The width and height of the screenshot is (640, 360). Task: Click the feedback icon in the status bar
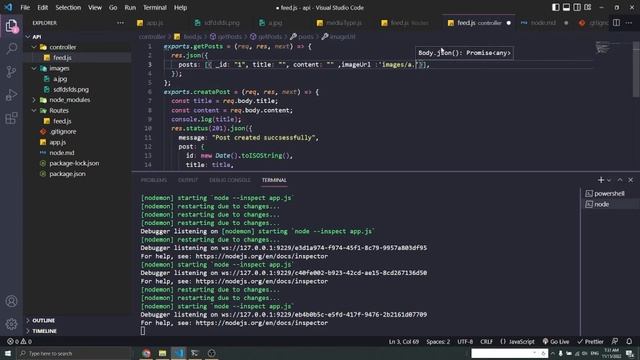tap(615, 341)
